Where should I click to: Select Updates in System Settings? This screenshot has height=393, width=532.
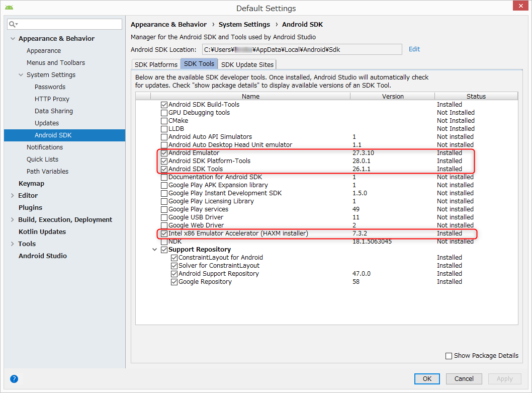coord(47,123)
